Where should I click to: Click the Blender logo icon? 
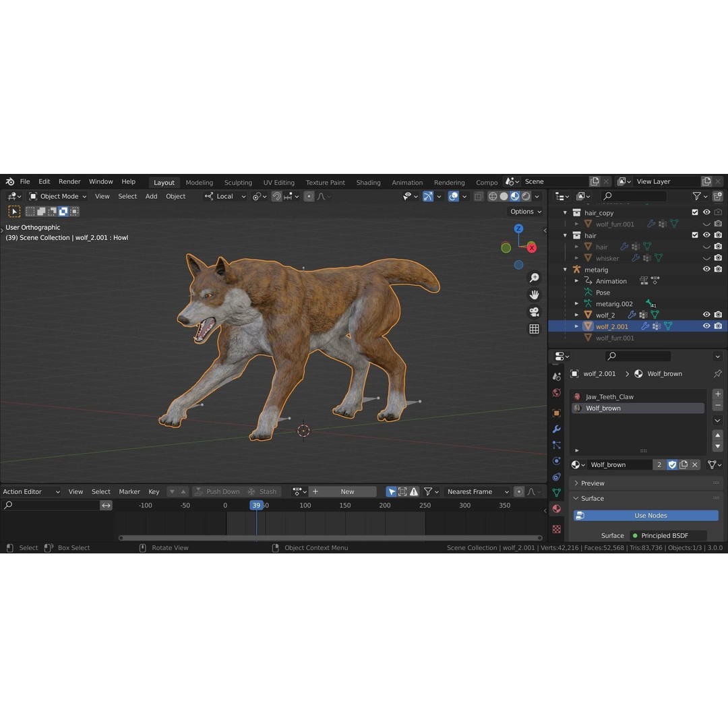pyautogui.click(x=9, y=181)
